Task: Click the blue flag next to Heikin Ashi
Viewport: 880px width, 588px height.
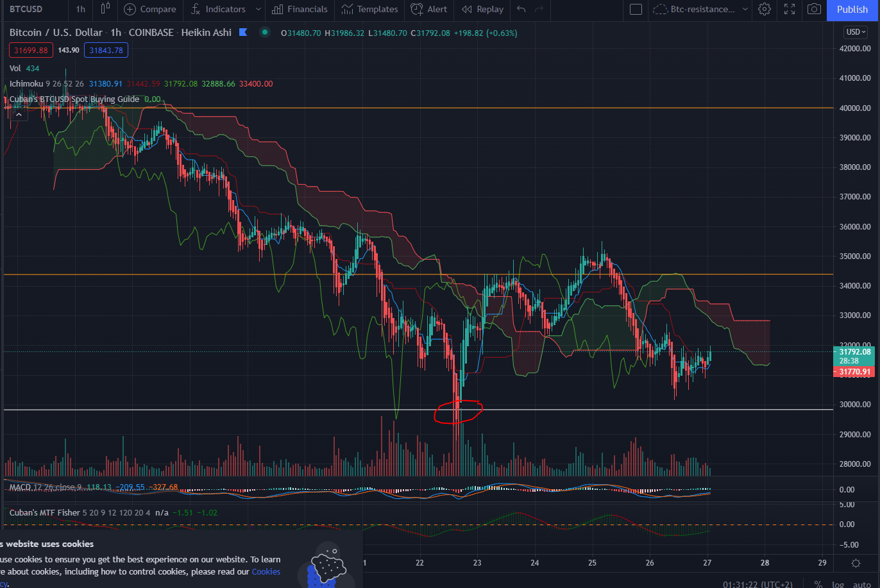Action: (243, 32)
